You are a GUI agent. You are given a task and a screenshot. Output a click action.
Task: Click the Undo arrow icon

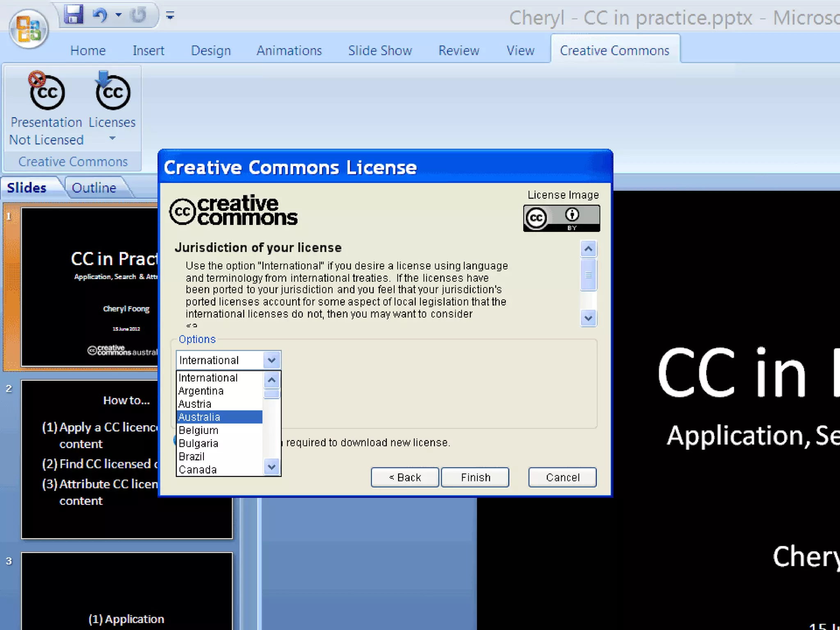pos(100,16)
